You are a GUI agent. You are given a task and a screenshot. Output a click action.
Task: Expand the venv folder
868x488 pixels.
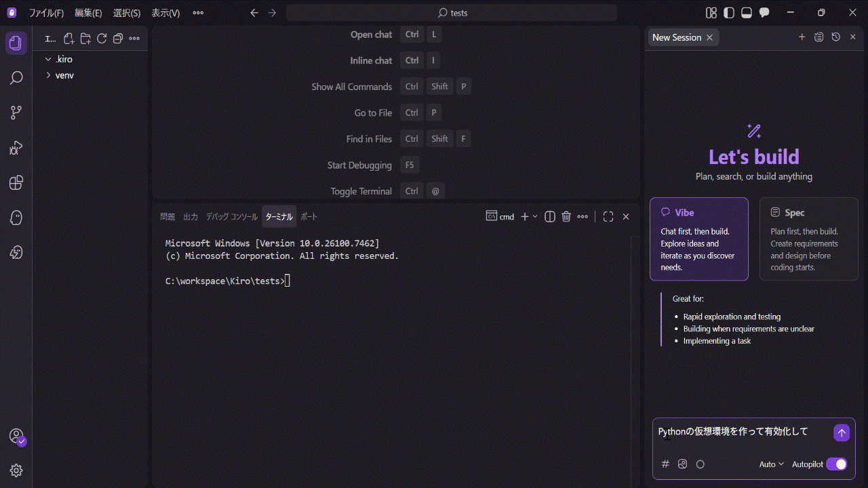[64, 75]
